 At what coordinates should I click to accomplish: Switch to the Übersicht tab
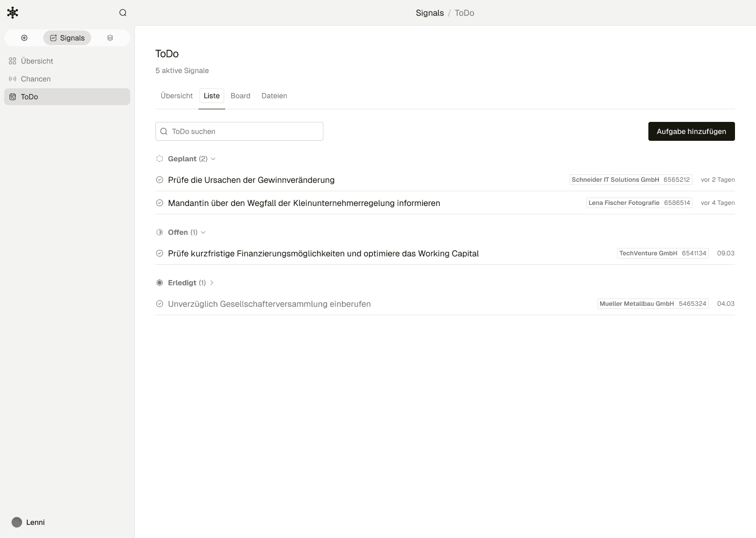pyautogui.click(x=176, y=96)
